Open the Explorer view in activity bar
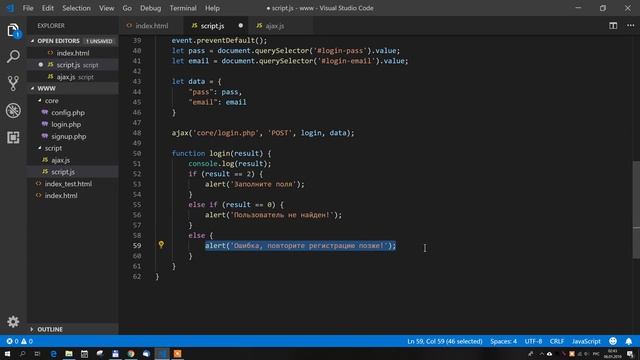The width and height of the screenshot is (640, 360). click(x=13, y=31)
